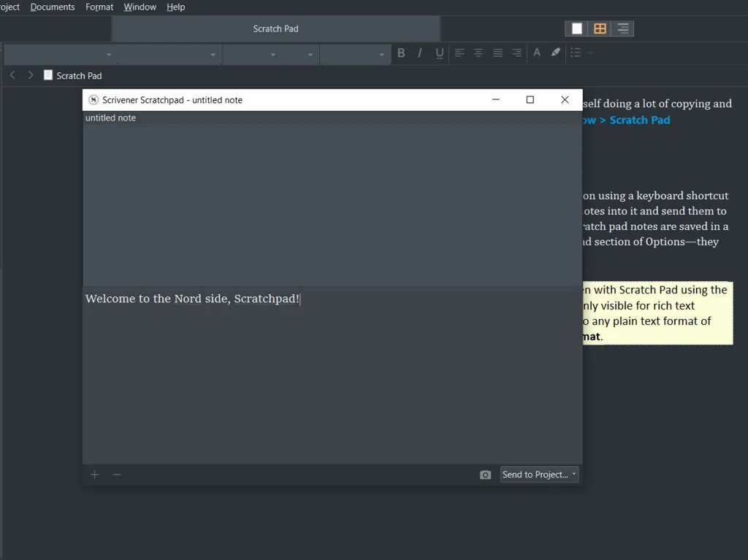Screen dimensions: 748x560
Task: Open the Format menu
Action: click(x=99, y=7)
